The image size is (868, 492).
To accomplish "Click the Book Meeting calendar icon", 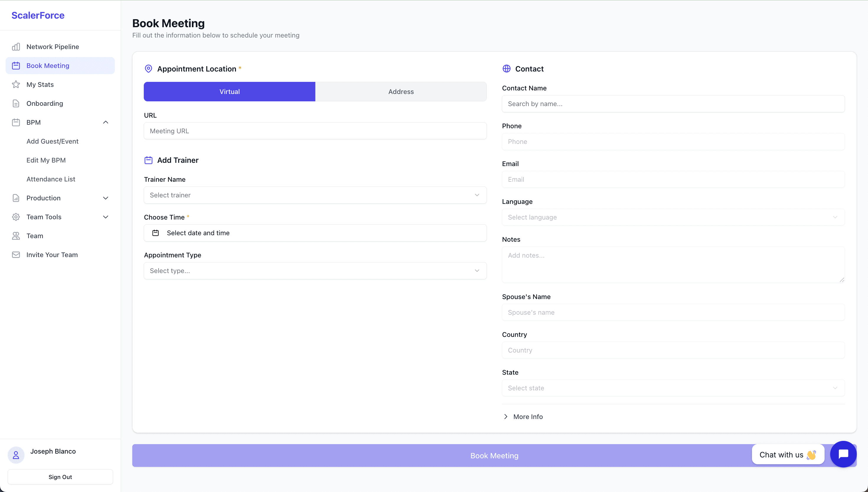I will (16, 66).
